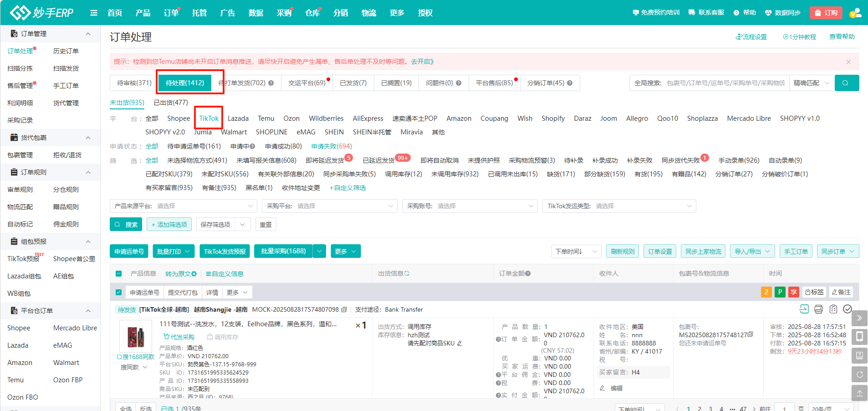868x411 pixels.
Task: Uncheck the first order's row checkbox
Action: (x=119, y=293)
